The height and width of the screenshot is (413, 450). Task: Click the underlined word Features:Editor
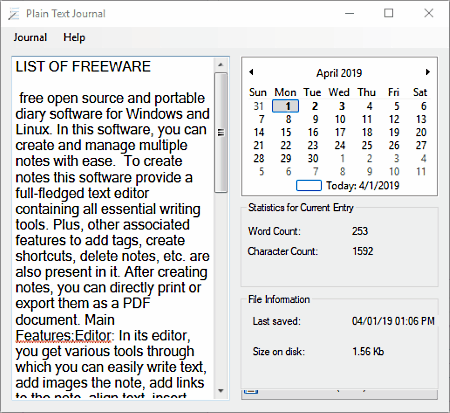63,336
